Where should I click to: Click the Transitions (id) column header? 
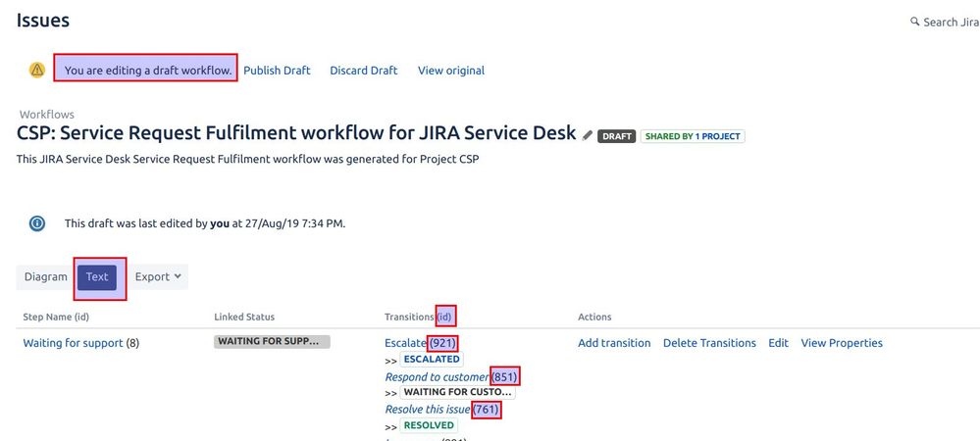pyautogui.click(x=418, y=317)
